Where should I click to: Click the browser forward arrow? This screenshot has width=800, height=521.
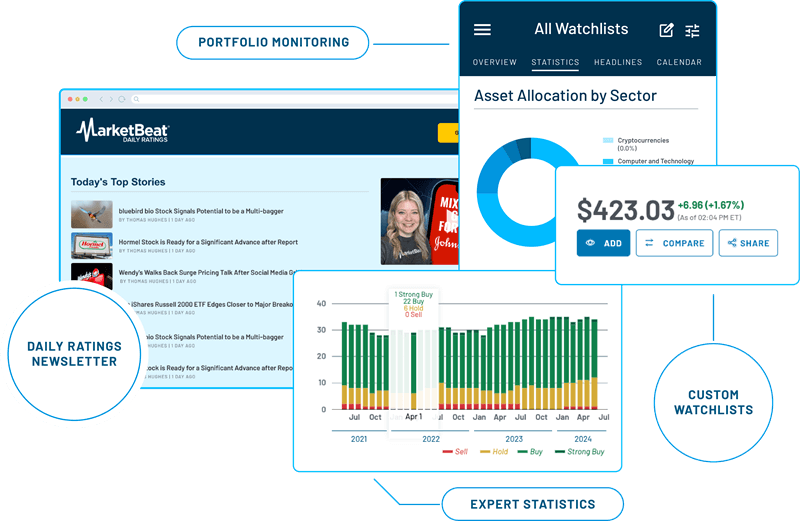[x=111, y=99]
